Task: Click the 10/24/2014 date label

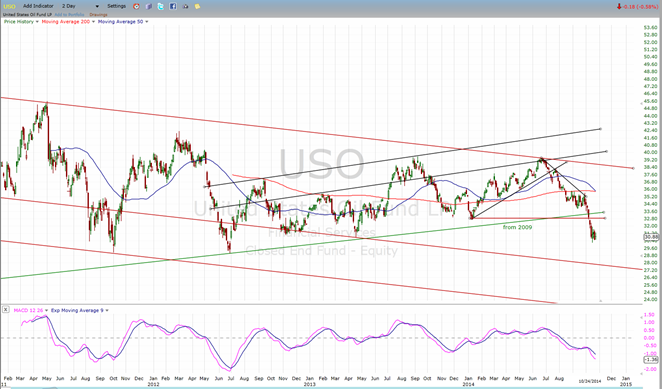Action: pos(590,381)
